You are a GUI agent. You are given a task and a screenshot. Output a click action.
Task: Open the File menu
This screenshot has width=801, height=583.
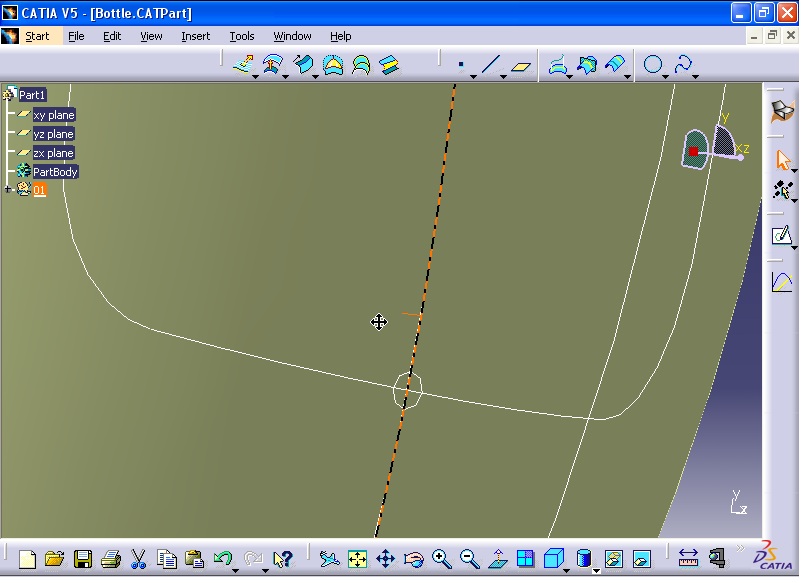pyautogui.click(x=76, y=36)
